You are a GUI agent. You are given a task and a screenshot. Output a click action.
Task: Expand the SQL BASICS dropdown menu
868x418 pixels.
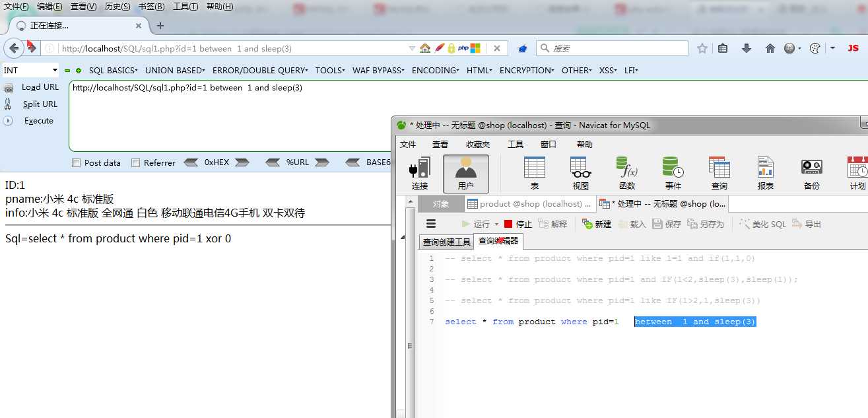point(114,70)
